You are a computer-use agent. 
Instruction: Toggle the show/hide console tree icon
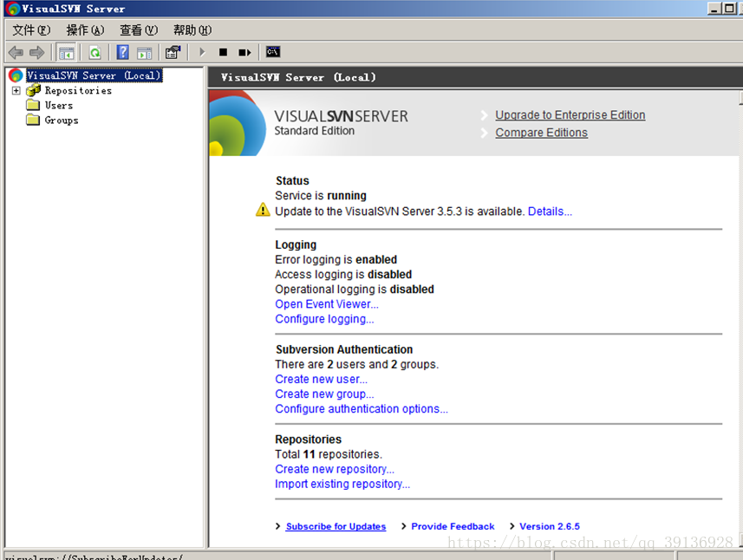click(67, 53)
